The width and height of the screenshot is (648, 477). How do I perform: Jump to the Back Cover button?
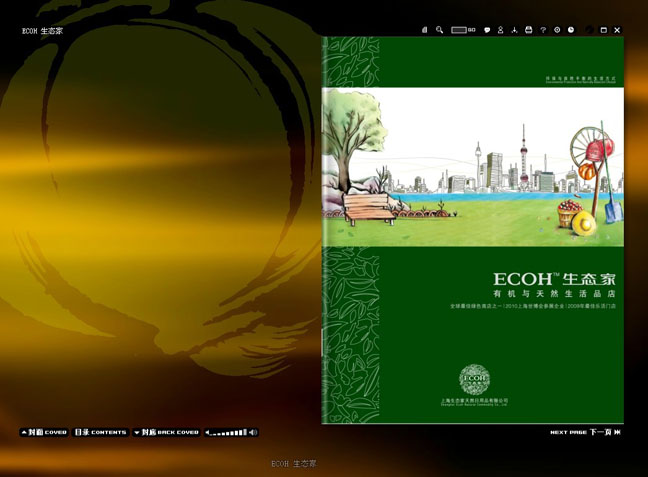(166, 432)
